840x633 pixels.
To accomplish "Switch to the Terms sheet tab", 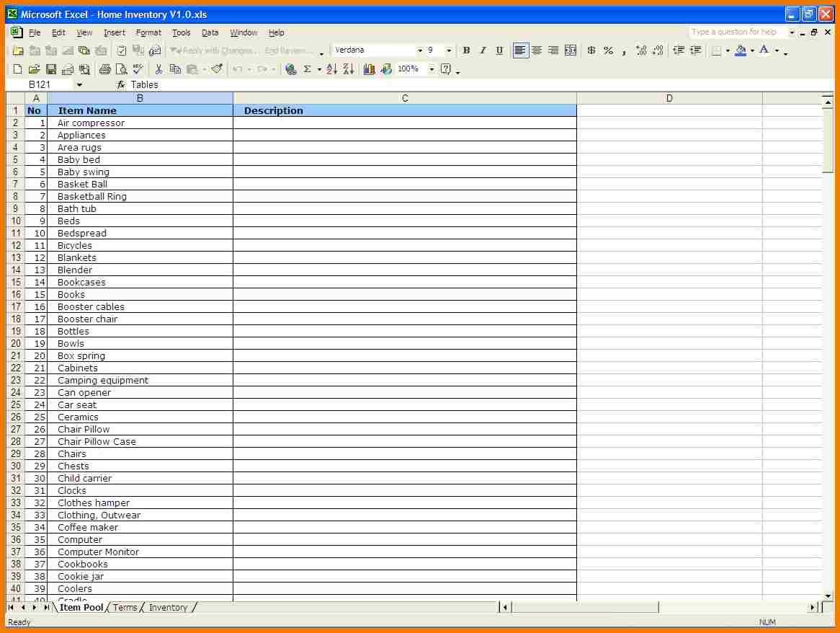I will 125,607.
